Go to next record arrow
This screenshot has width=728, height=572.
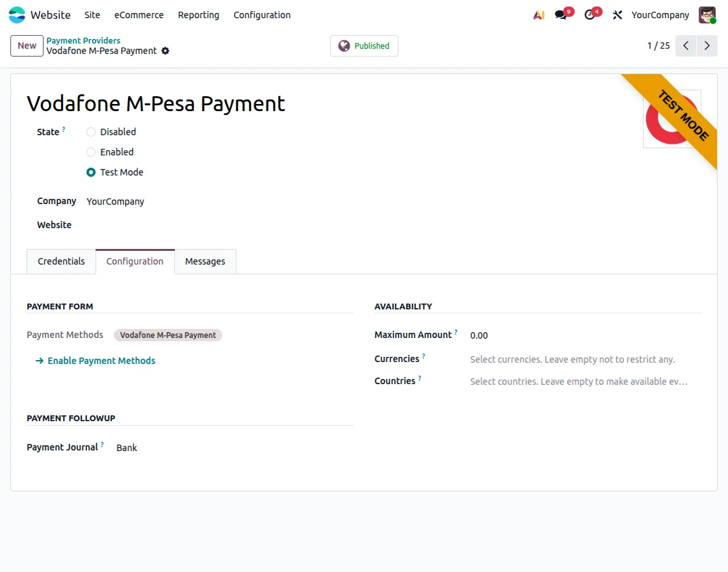(x=707, y=45)
